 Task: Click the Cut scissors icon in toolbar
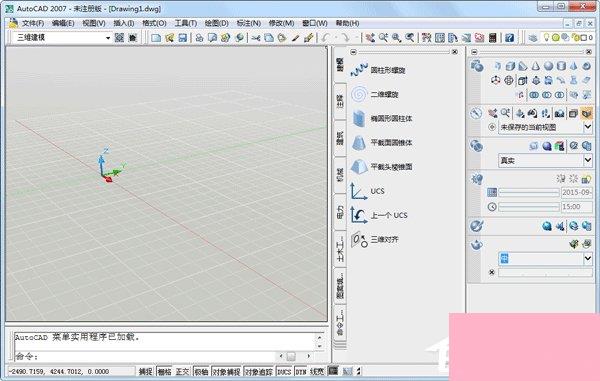[256, 37]
